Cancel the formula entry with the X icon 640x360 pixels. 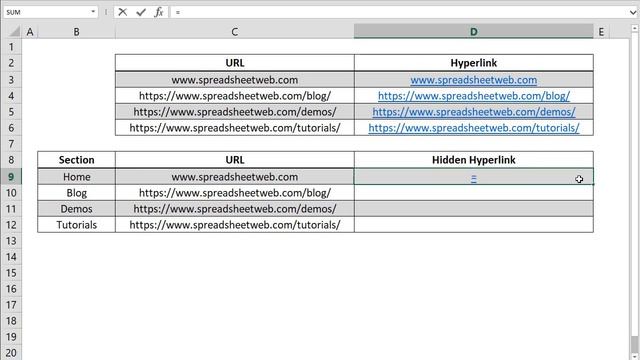[x=122, y=12]
